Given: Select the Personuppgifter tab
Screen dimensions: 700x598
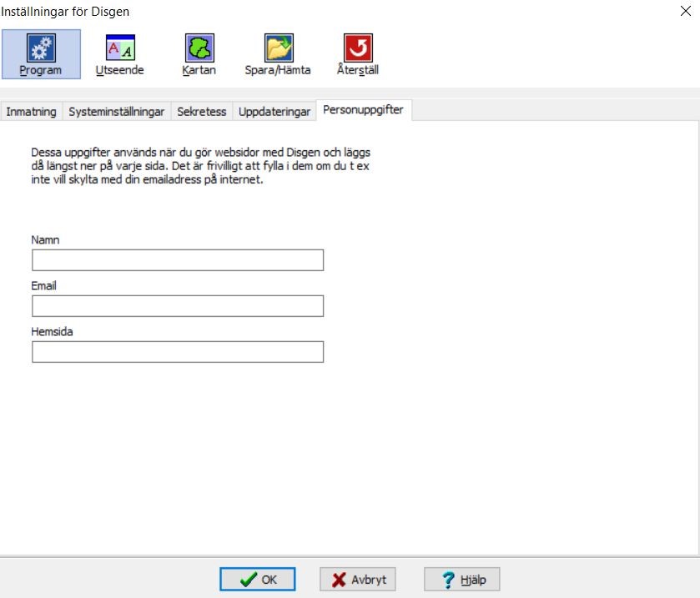Looking at the screenshot, I should point(364,110).
